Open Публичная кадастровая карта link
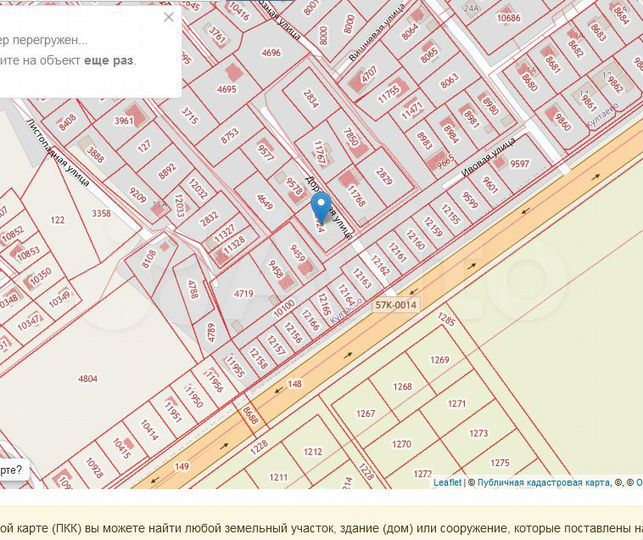The image size is (643, 540). point(543,483)
